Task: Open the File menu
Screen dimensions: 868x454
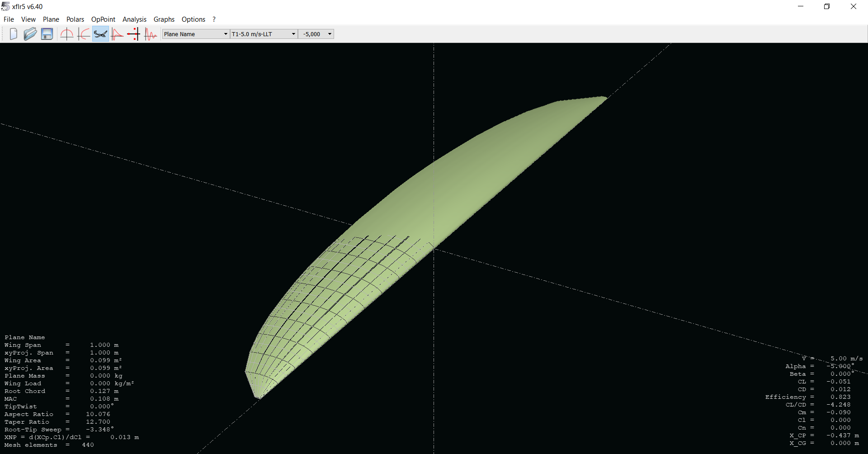Action: [9, 19]
